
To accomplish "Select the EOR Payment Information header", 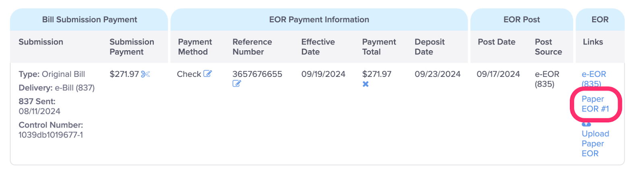I will tap(319, 19).
